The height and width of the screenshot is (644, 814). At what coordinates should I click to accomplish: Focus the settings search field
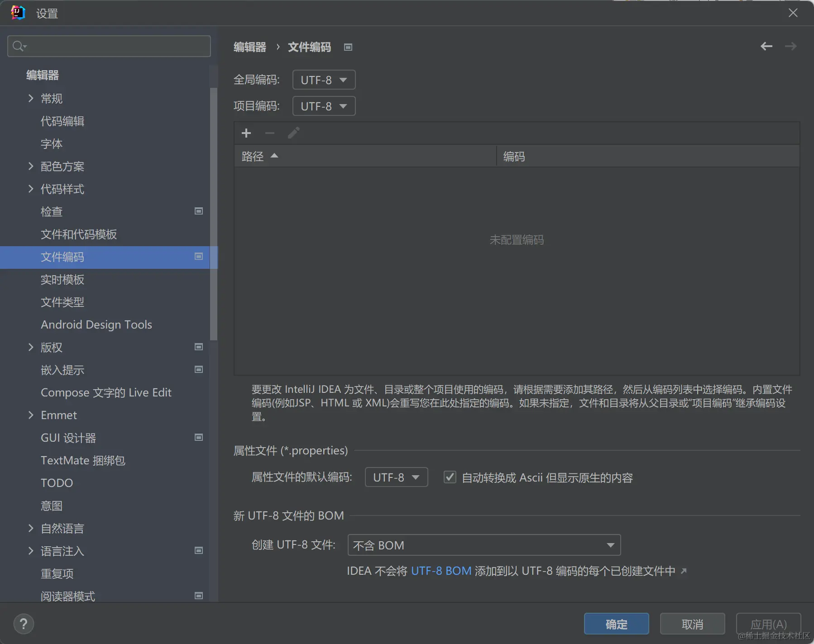click(x=109, y=46)
